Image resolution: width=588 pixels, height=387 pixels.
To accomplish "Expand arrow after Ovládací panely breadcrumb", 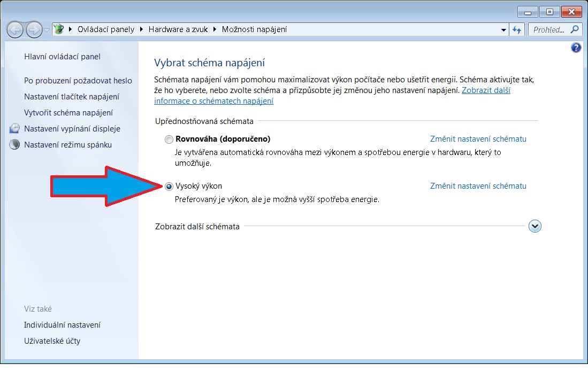I will click(141, 29).
